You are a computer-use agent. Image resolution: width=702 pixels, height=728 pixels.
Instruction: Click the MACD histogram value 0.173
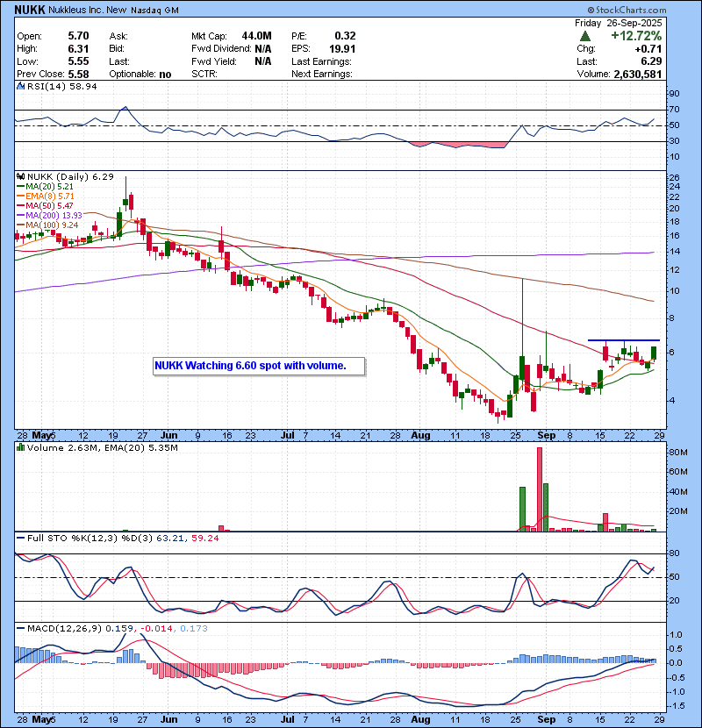coord(194,629)
